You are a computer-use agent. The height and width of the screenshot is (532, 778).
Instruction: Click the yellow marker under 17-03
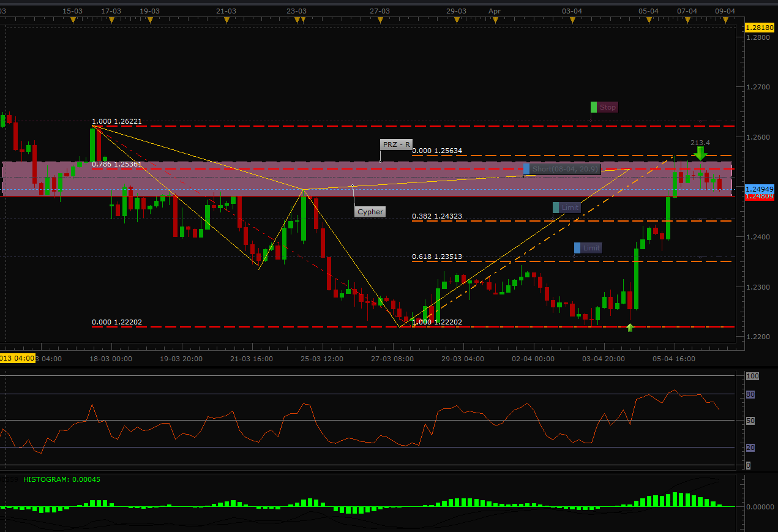[x=111, y=21]
